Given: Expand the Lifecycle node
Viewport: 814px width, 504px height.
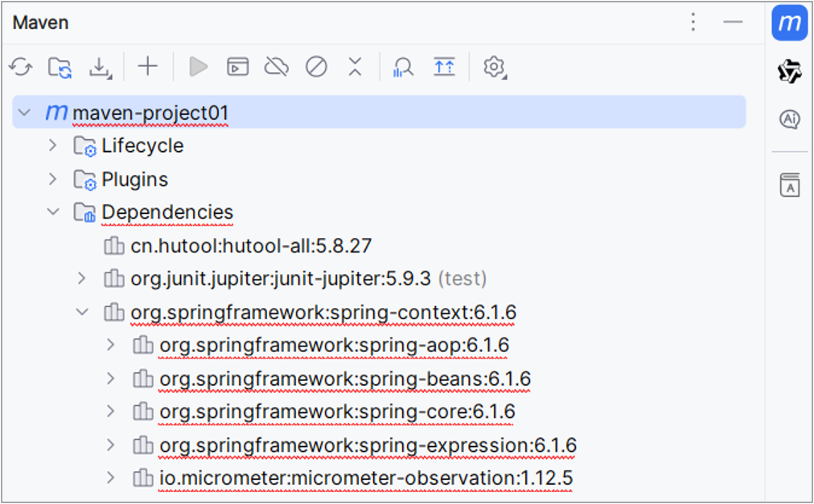Looking at the screenshot, I should 53,145.
